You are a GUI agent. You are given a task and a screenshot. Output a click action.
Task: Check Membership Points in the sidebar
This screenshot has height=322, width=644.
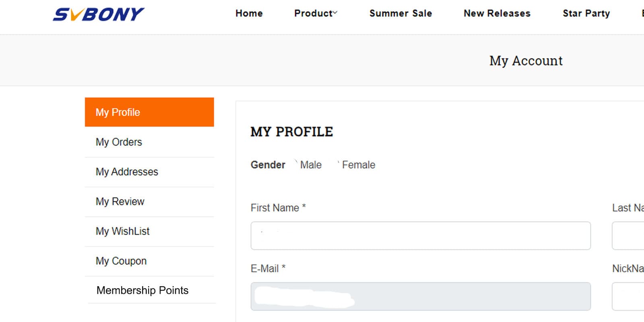pos(142,291)
